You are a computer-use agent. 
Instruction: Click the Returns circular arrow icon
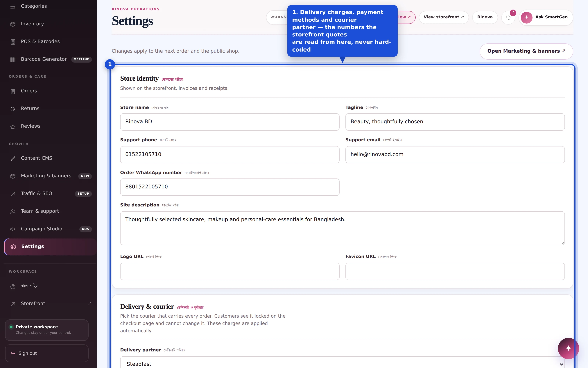coord(13,109)
